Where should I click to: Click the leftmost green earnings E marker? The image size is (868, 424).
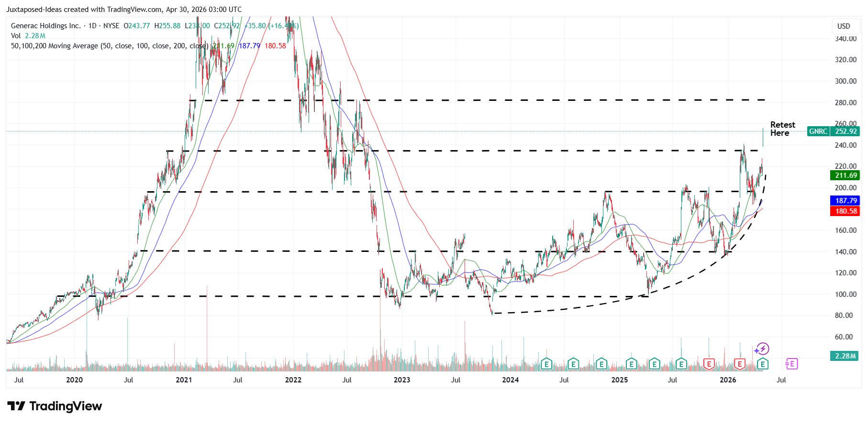coord(546,364)
